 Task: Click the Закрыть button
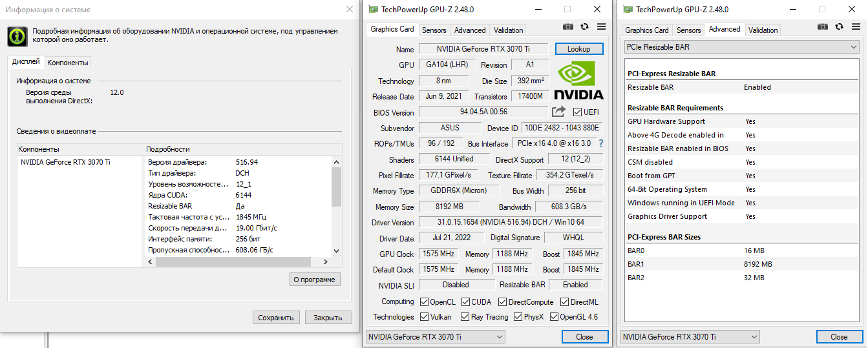[x=328, y=318]
